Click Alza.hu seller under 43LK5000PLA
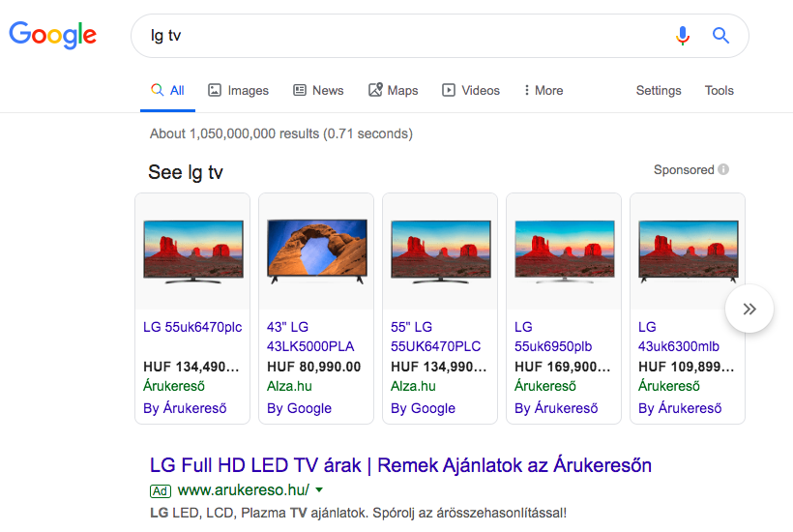 pyautogui.click(x=289, y=386)
